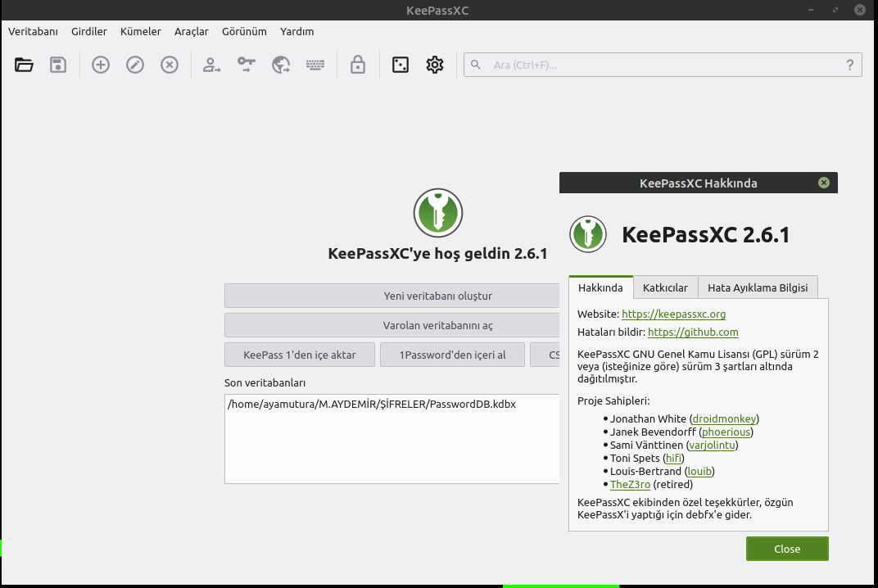Open the louib profile link

click(699, 472)
